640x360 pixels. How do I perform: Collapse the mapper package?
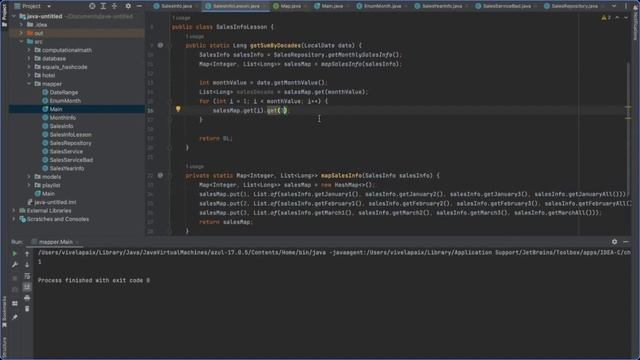pos(29,84)
